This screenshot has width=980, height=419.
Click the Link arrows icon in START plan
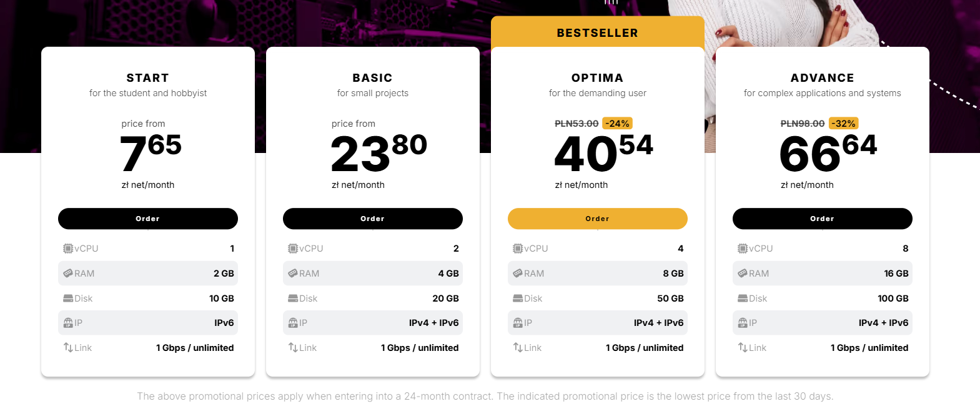click(x=68, y=348)
